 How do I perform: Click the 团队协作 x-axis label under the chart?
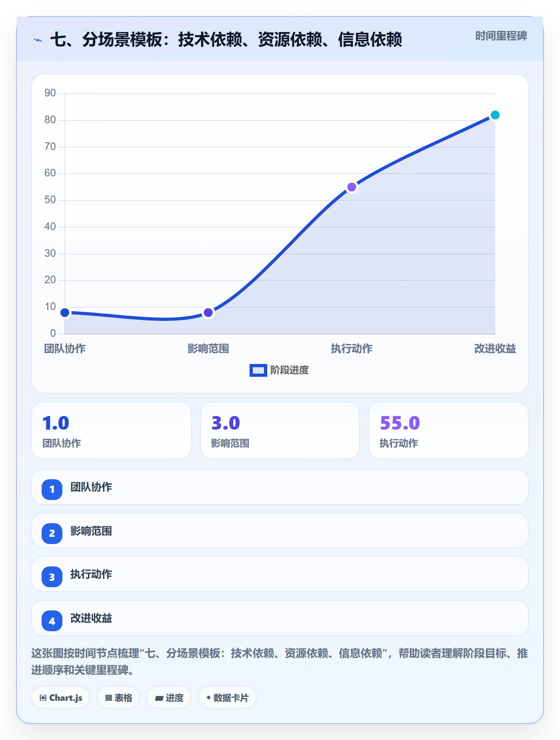pyautogui.click(x=65, y=349)
